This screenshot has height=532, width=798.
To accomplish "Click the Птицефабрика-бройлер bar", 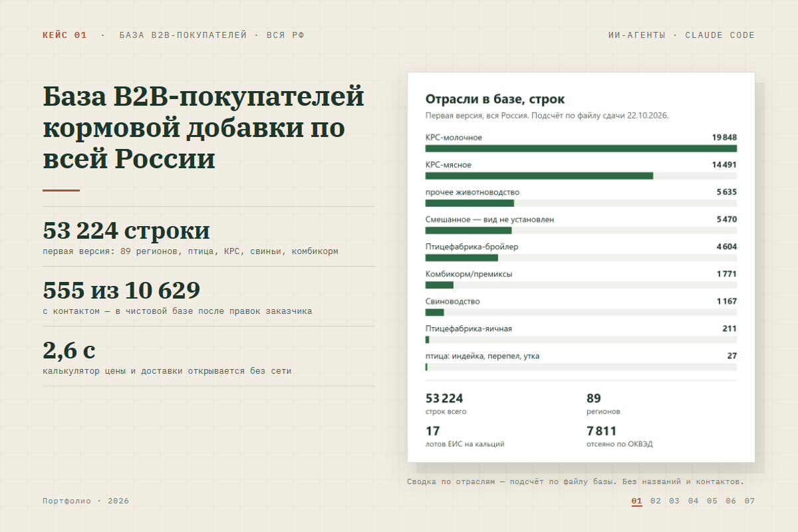I will click(581, 257).
